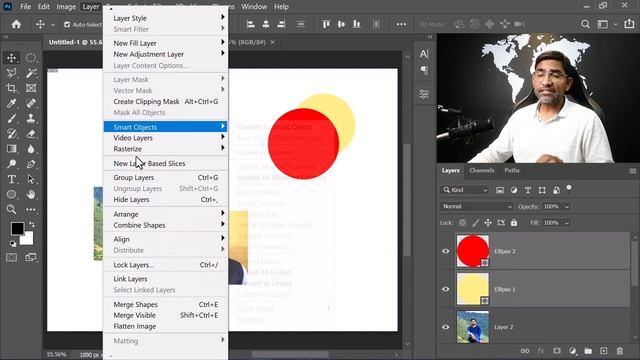The width and height of the screenshot is (640, 360).
Task: Select the Frame tool
Action: [x=31, y=88]
